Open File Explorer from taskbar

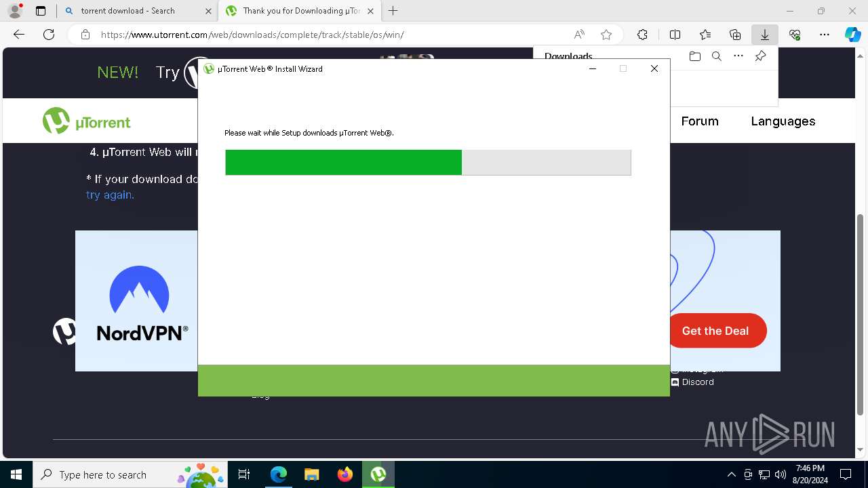[x=312, y=474]
